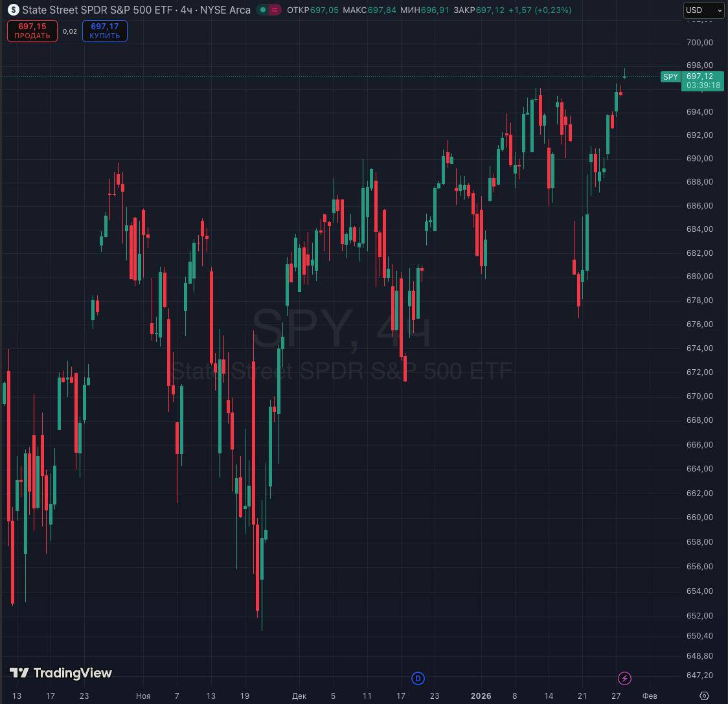Click 660,00 on the price axis
Image resolution: width=728 pixels, height=704 pixels.
tap(700, 517)
